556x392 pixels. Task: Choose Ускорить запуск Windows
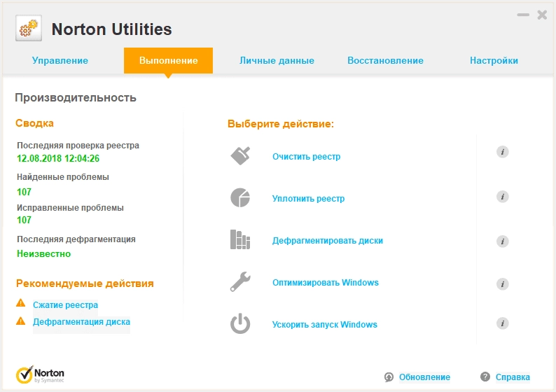click(325, 325)
